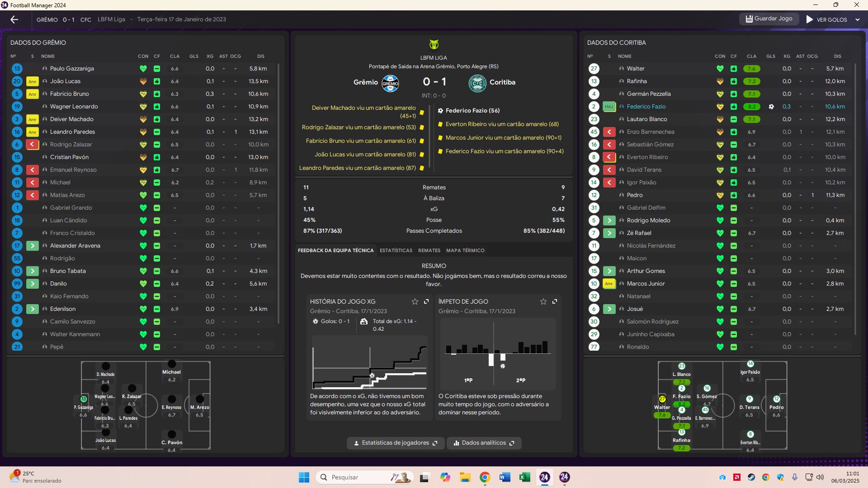The height and width of the screenshot is (488, 868).
Task: Sort Grêmio table by GLS column
Action: tap(194, 56)
